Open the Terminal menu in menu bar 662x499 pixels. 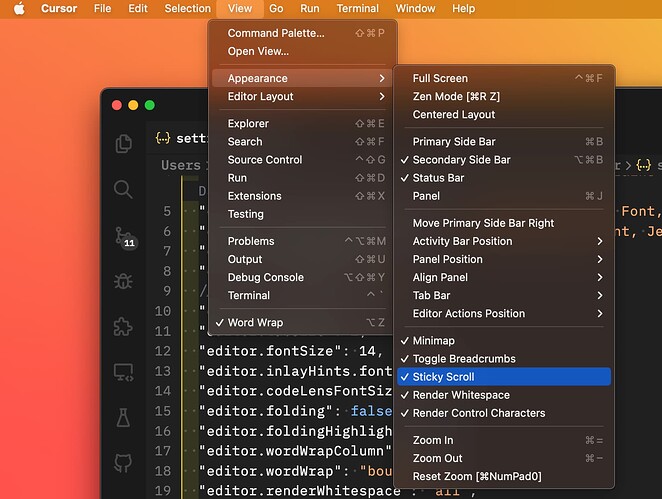[358, 8]
